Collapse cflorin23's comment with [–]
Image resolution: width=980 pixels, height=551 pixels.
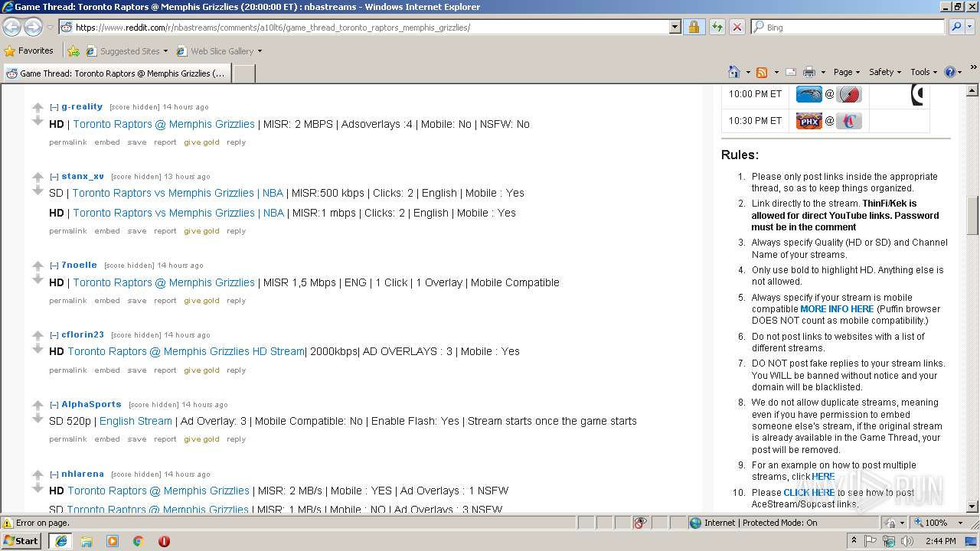pos(54,335)
